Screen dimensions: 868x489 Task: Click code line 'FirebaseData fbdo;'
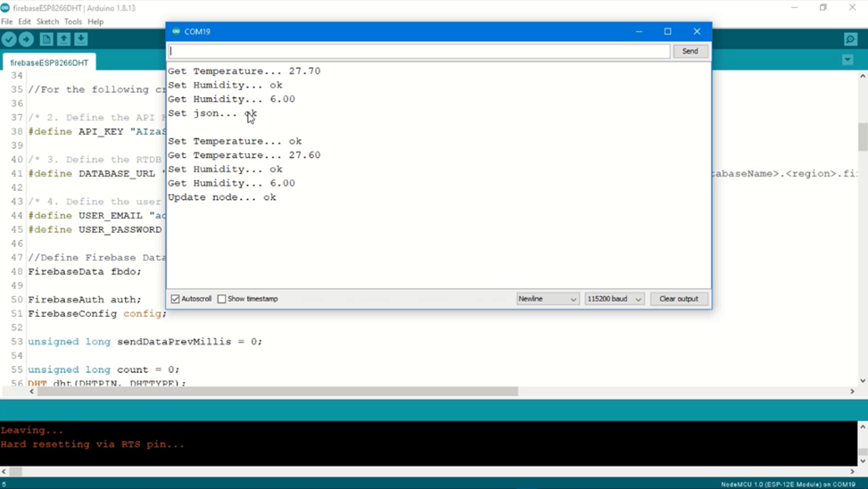coord(85,272)
